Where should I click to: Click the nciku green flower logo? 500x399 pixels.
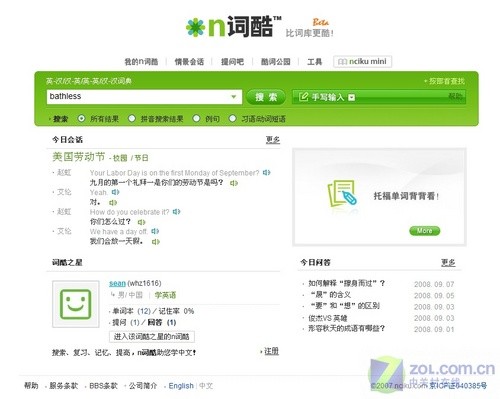(195, 27)
